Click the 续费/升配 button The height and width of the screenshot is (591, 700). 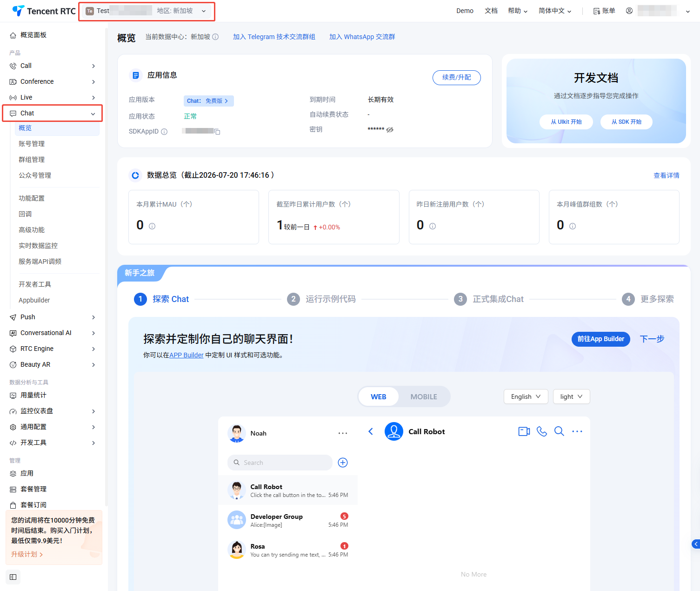pyautogui.click(x=457, y=78)
